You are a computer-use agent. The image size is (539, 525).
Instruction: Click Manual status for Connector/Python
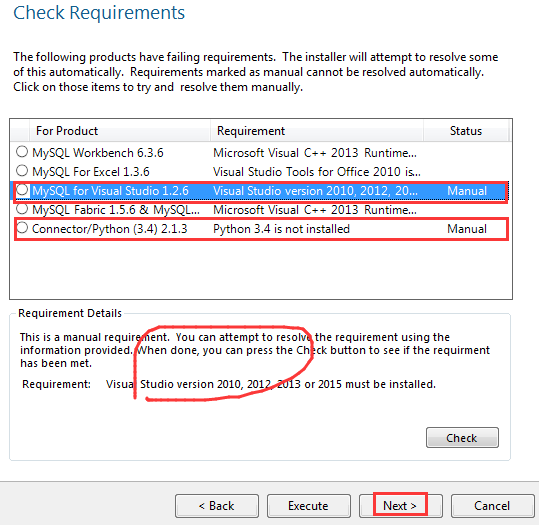tap(467, 229)
